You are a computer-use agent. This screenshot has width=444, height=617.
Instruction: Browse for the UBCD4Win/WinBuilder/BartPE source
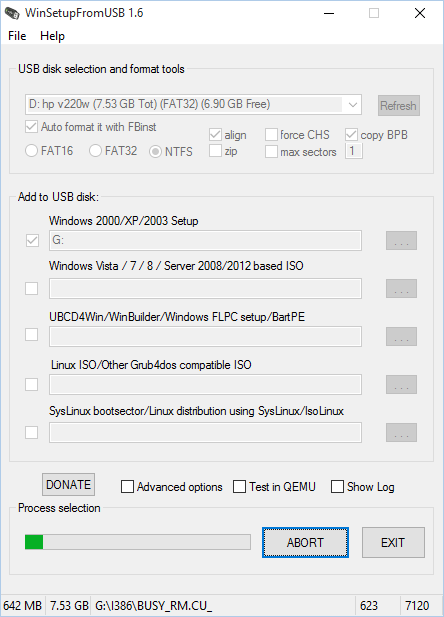pyautogui.click(x=401, y=336)
